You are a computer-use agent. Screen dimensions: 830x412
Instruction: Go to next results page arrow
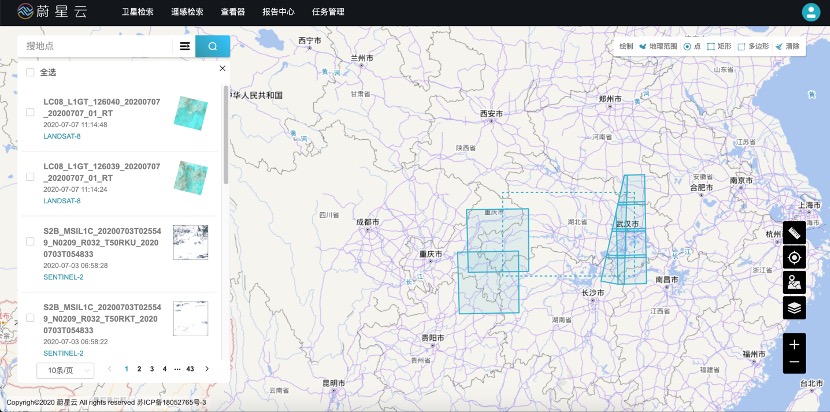(x=207, y=369)
